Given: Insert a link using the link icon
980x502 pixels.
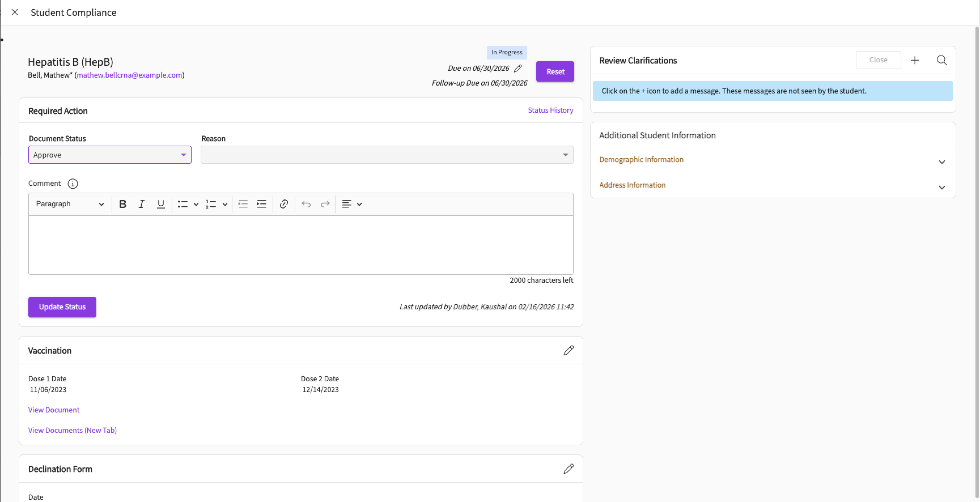Looking at the screenshot, I should pyautogui.click(x=284, y=204).
